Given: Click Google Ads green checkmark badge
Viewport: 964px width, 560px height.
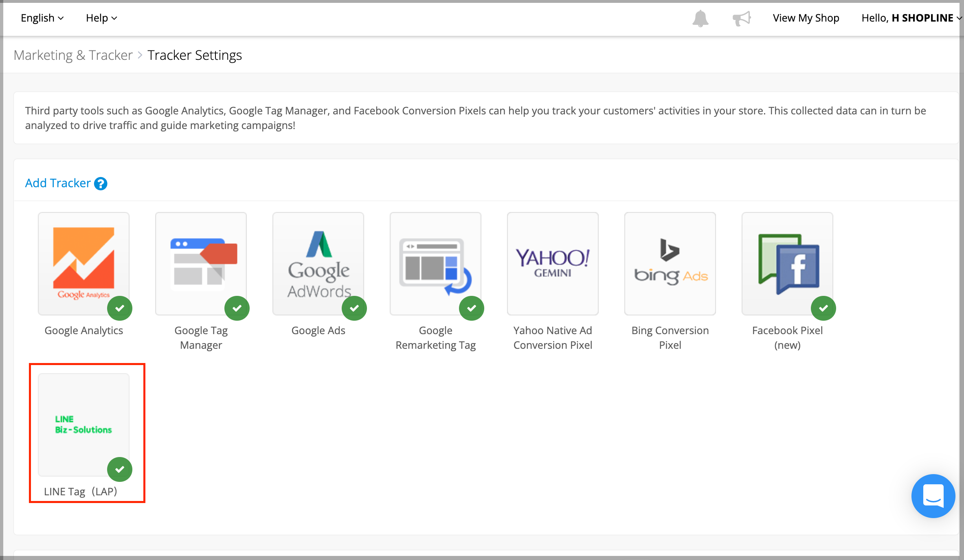Looking at the screenshot, I should coord(354,308).
